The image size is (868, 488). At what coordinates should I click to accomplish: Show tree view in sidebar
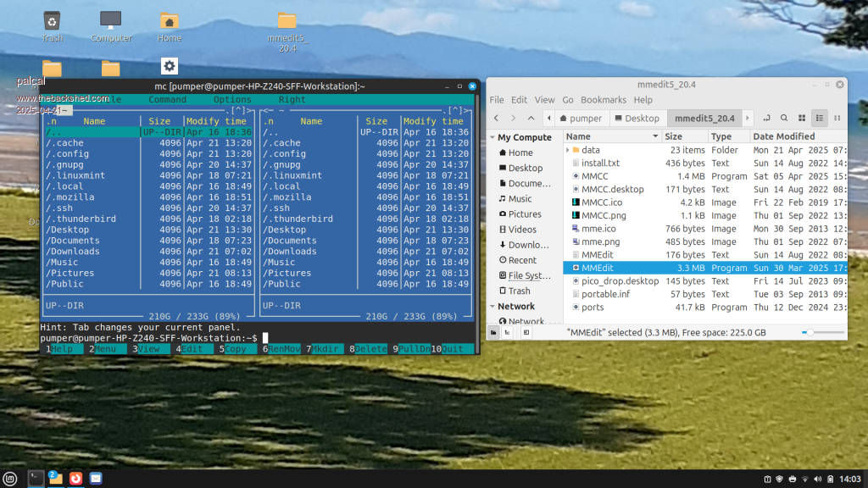[507, 333]
